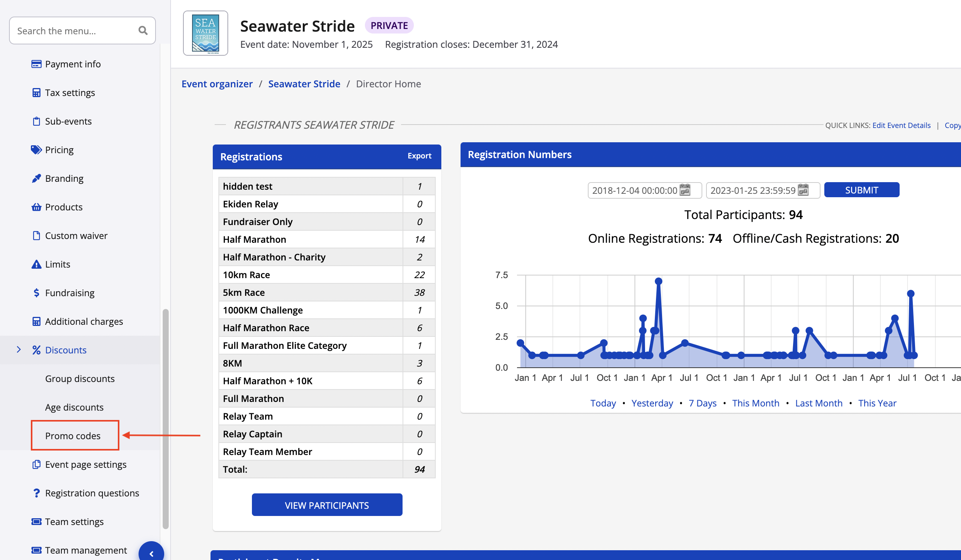Image resolution: width=961 pixels, height=560 pixels.
Task: Click sidebar vertical scrollbar thumb
Action: pyautogui.click(x=166, y=418)
